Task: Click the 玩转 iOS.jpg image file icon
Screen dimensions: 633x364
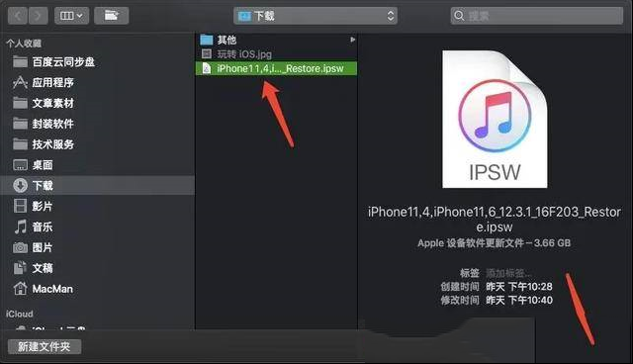Action: (x=207, y=53)
